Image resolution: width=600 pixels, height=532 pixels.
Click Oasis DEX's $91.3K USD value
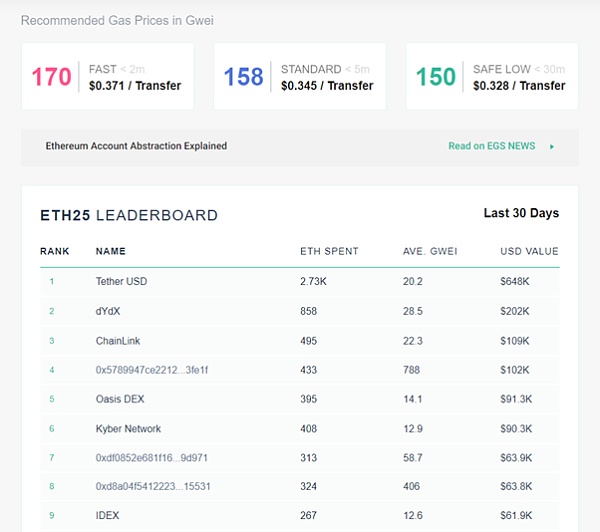(516, 399)
